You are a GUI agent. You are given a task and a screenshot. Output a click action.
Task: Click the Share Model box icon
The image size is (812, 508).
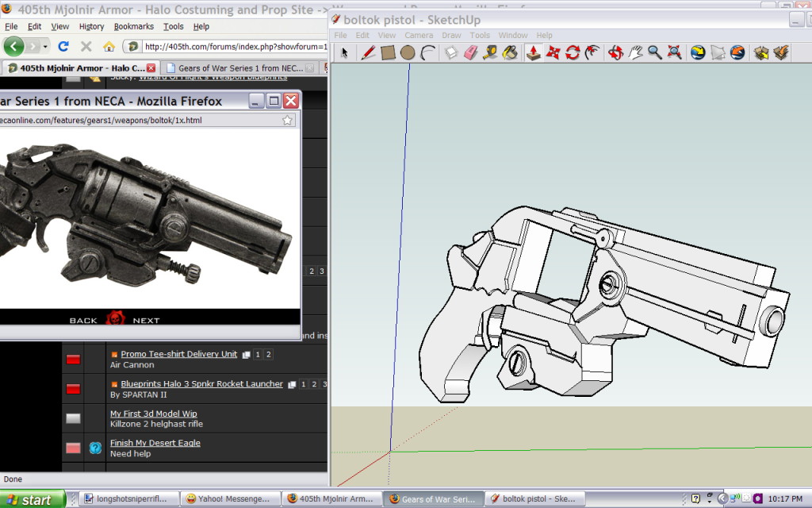pyautogui.click(x=780, y=52)
